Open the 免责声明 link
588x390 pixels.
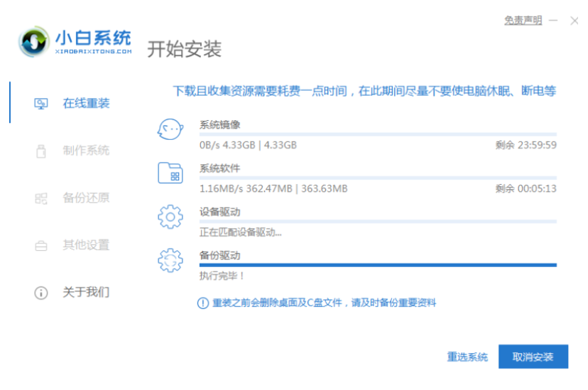point(523,21)
